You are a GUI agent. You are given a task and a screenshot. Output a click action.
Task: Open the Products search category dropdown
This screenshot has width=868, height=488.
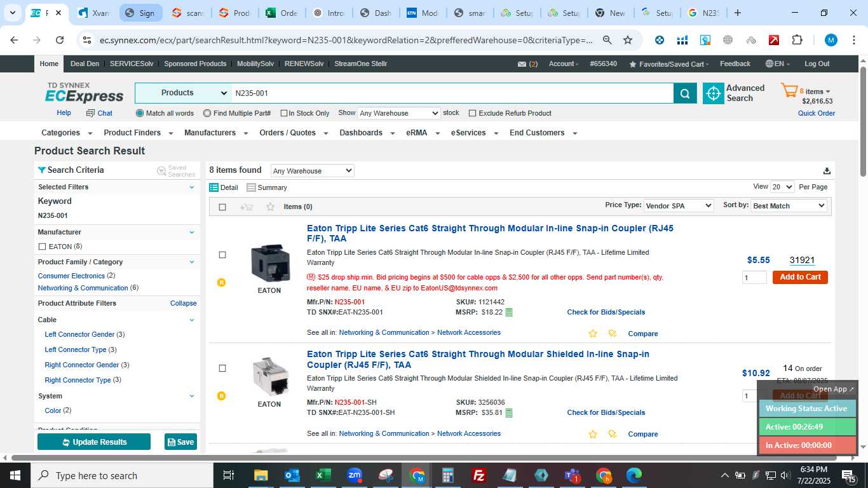pyautogui.click(x=183, y=93)
